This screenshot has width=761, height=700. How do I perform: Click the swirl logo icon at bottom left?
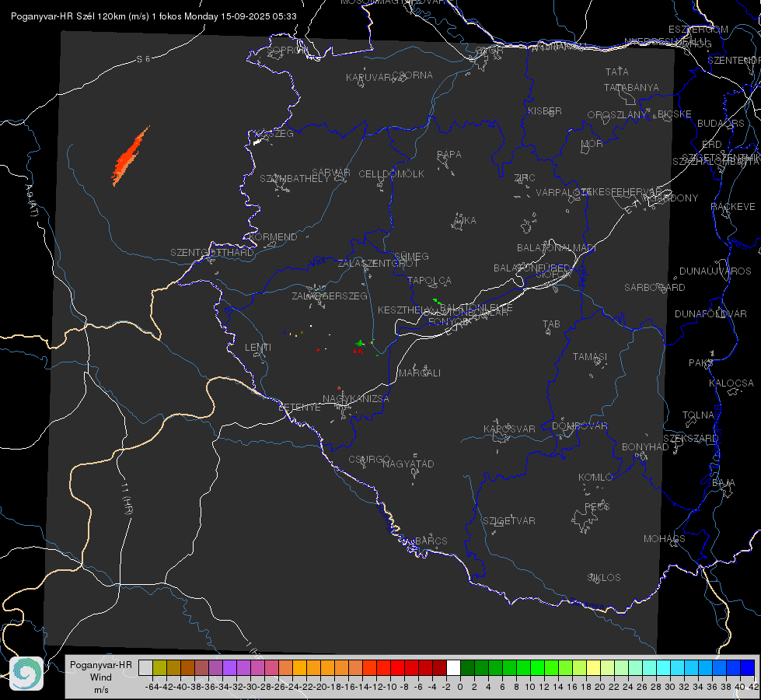pyautogui.click(x=26, y=673)
